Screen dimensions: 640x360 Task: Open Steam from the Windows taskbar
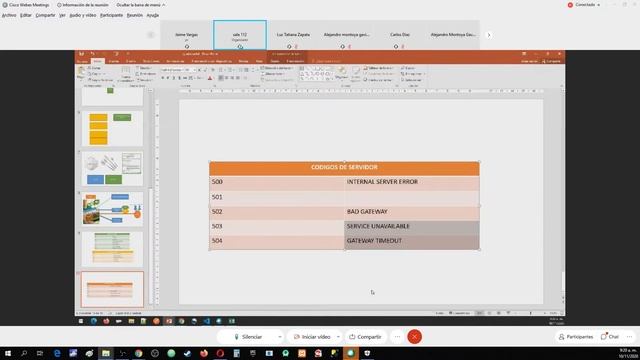point(187,353)
